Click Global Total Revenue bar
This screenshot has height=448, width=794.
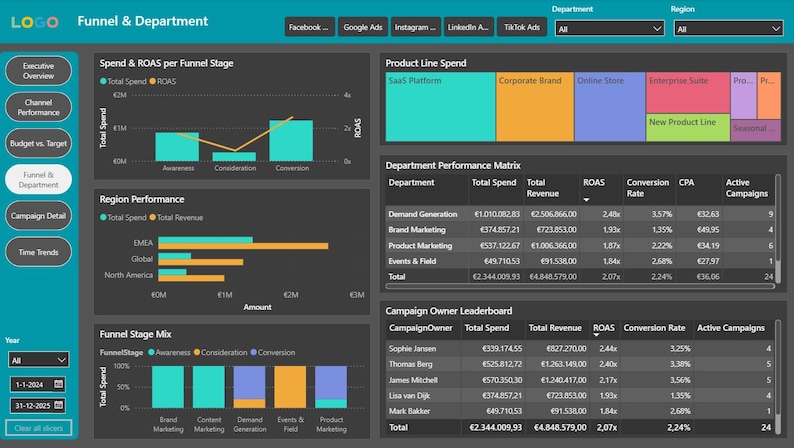point(201,262)
